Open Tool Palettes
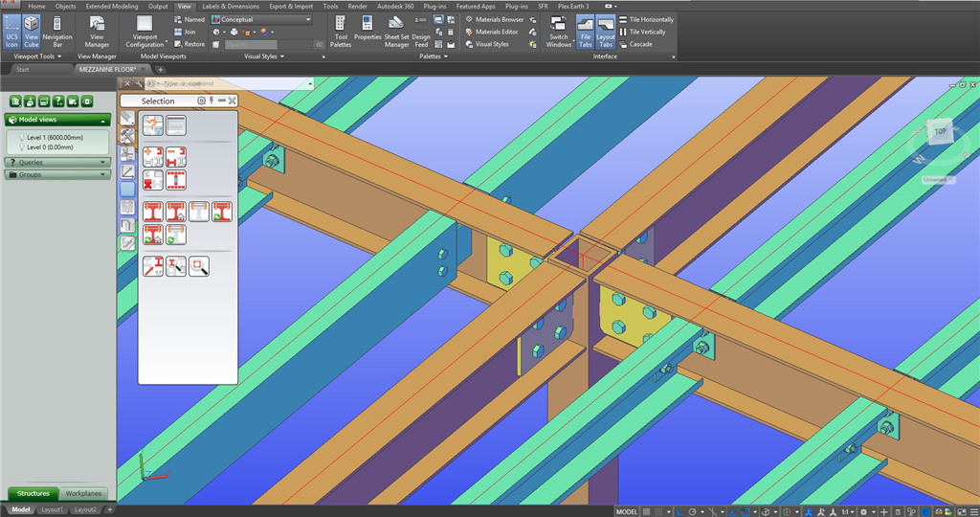This screenshot has height=517, width=980. tap(341, 31)
